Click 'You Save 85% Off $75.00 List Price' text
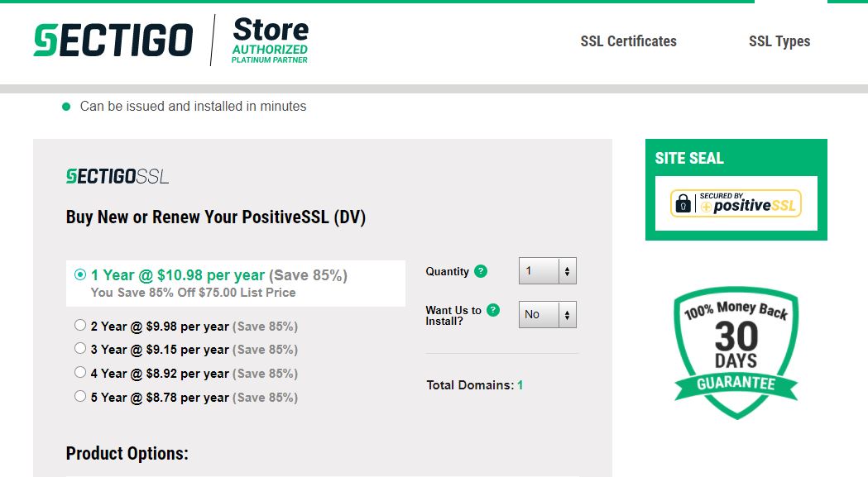Screen dimensions: 868x477 point(193,293)
